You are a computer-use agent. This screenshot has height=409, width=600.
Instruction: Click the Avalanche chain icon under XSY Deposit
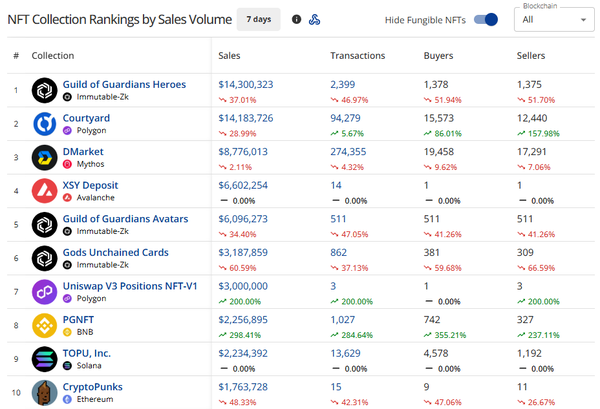point(67,198)
